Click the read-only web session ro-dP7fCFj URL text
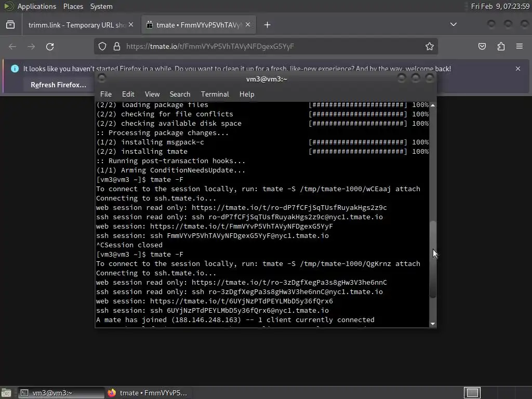The height and width of the screenshot is (399, 532). point(289,208)
